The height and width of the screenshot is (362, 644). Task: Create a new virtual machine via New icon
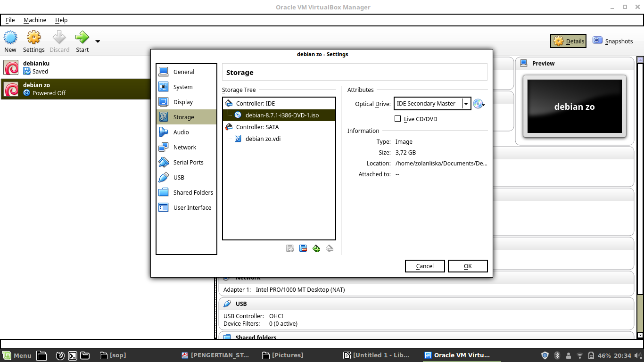pos(10,41)
